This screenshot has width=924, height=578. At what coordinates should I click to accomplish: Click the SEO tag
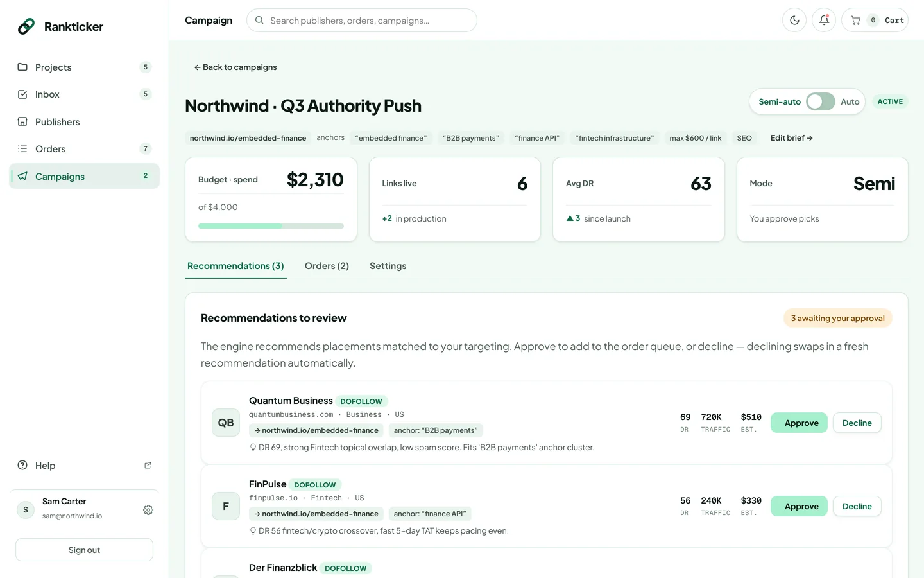(x=744, y=138)
